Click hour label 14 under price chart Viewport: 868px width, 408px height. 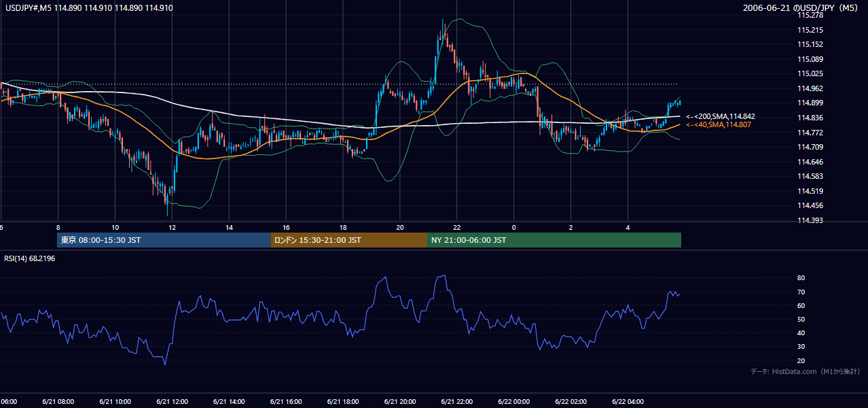[x=229, y=227]
